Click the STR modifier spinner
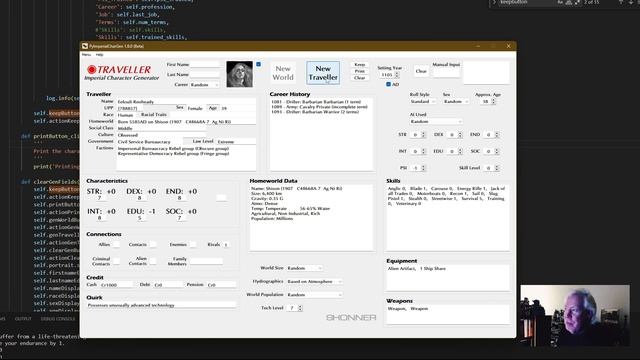This screenshot has height=360, width=640. (418, 134)
